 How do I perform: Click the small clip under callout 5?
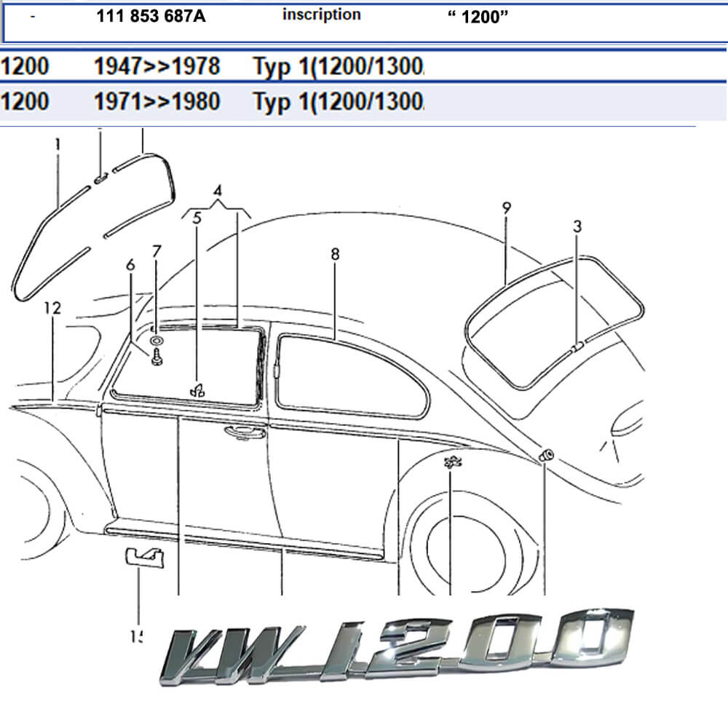(x=197, y=391)
